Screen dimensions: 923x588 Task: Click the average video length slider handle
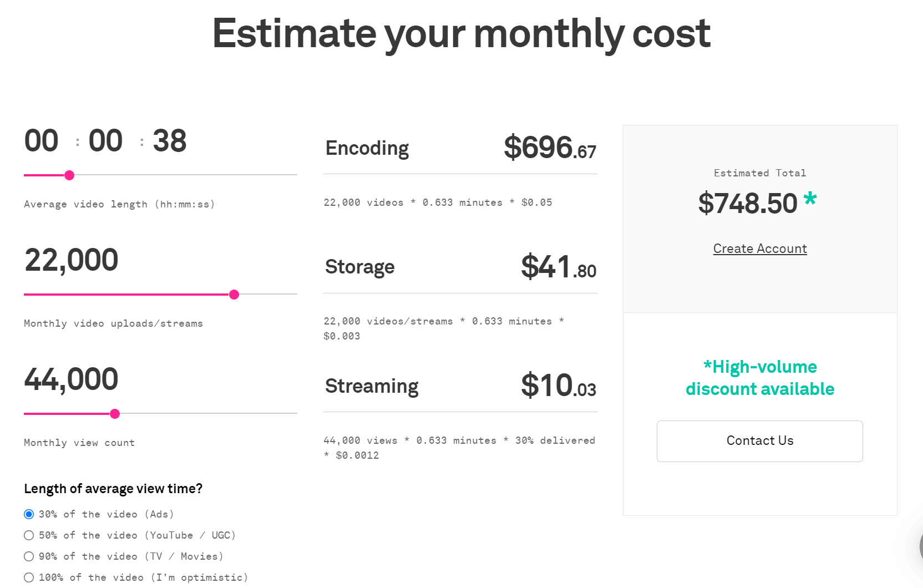pos(69,175)
